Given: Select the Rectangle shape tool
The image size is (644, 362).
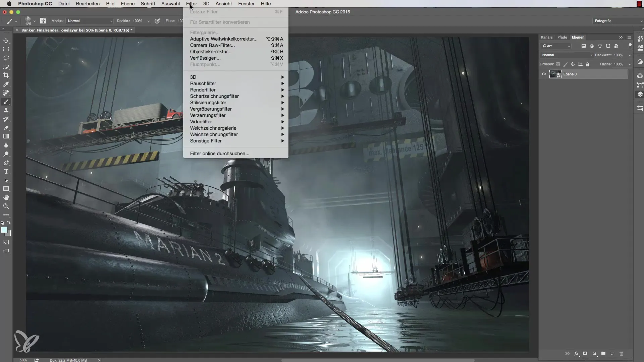Looking at the screenshot, I should coord(6,189).
